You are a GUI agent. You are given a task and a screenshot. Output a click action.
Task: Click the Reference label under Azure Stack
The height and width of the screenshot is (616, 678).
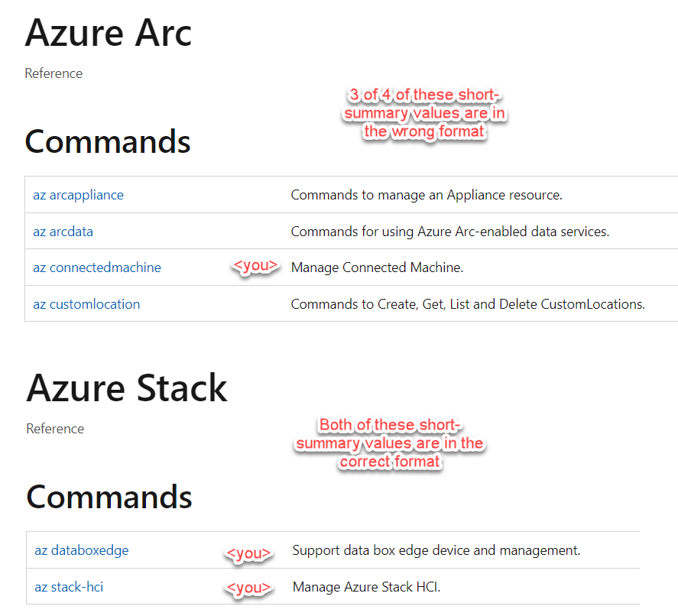(55, 429)
